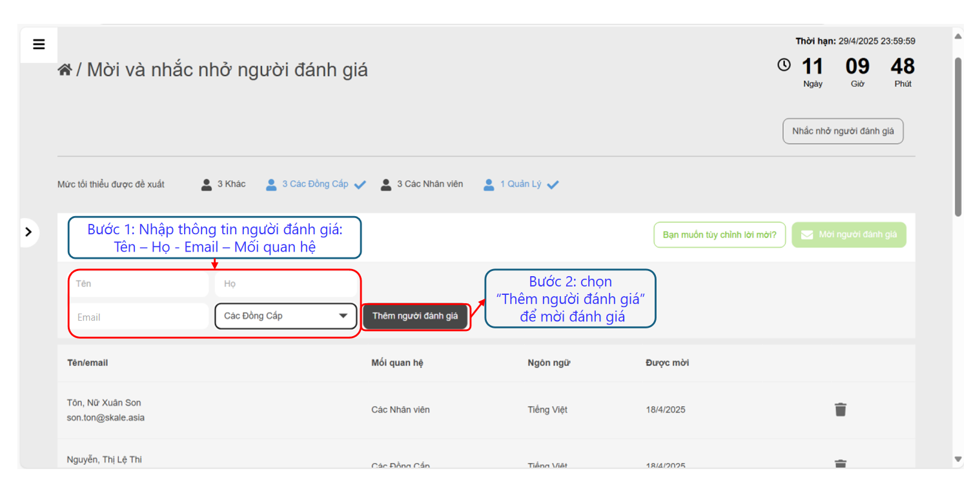Click checkmark beside 3 Các Đồng Cấp
Screen dimensions: 980x491
pyautogui.click(x=360, y=185)
